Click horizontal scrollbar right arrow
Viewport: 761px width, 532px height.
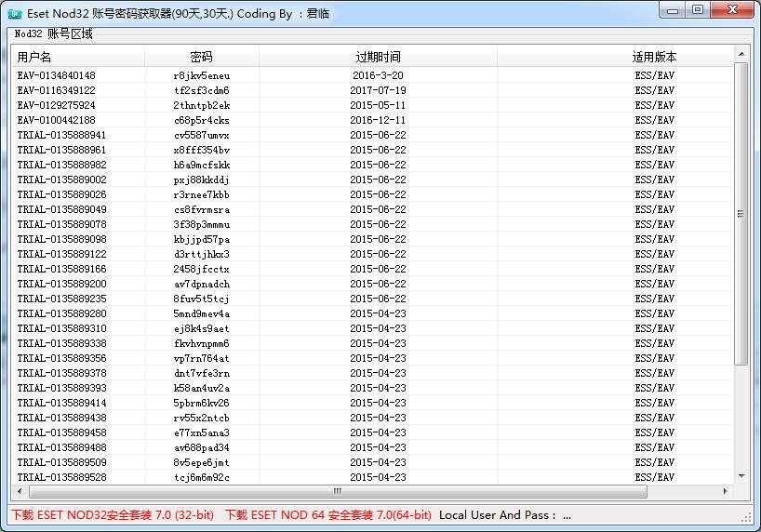[x=725, y=491]
